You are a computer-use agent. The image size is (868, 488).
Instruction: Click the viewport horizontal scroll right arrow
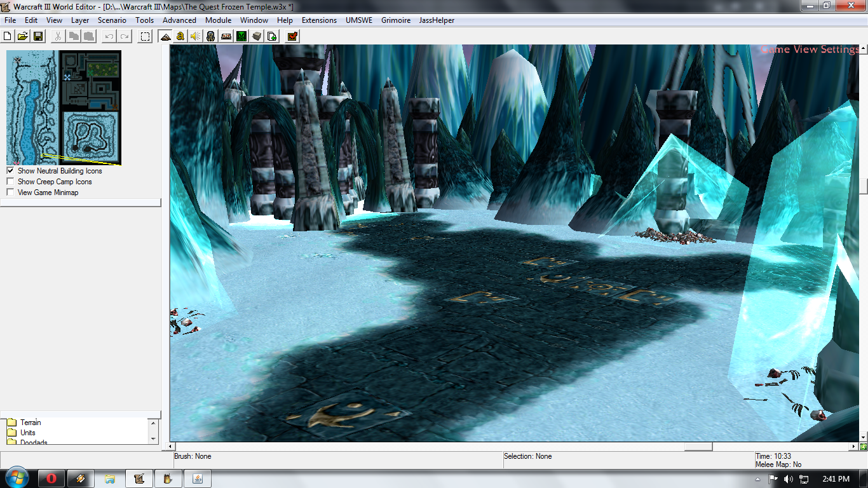pos(854,447)
